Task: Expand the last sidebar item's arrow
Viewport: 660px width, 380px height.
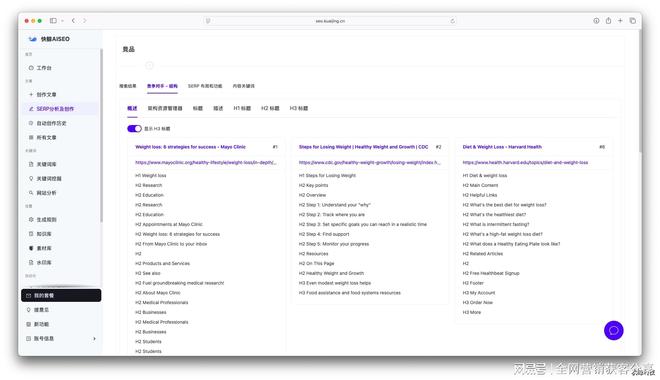Action: [94, 338]
